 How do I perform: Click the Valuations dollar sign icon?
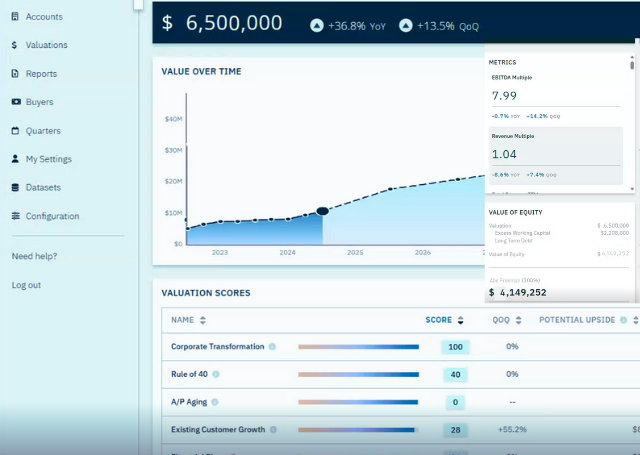pyautogui.click(x=15, y=45)
